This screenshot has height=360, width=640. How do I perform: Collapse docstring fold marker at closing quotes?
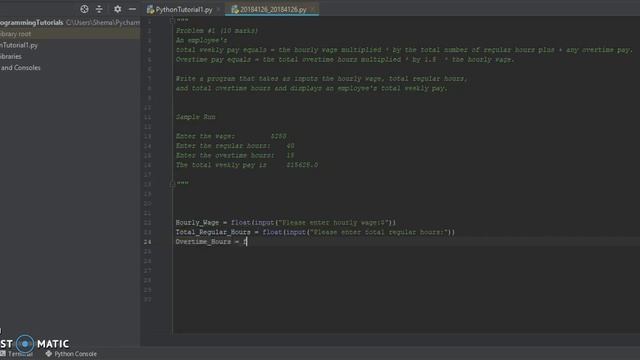coord(172,184)
